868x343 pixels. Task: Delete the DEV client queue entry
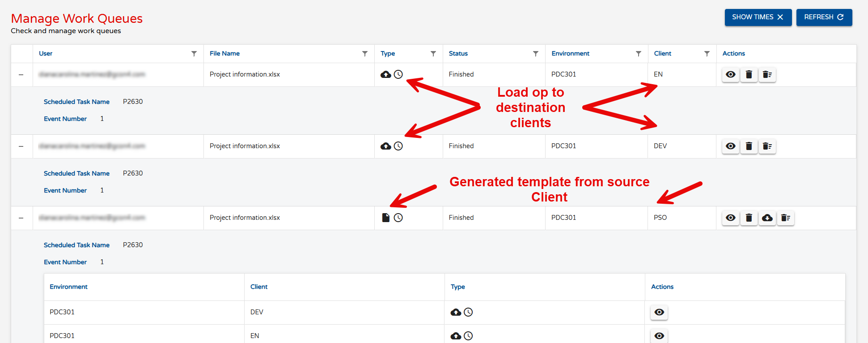point(749,146)
